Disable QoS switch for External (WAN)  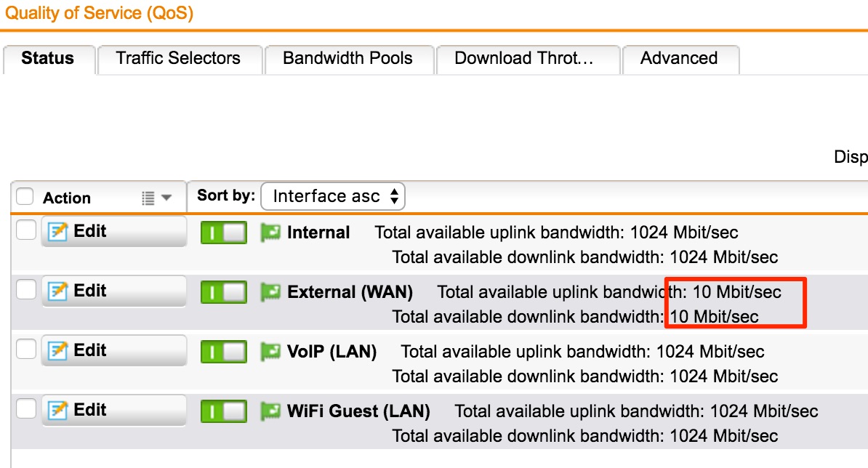(x=224, y=292)
